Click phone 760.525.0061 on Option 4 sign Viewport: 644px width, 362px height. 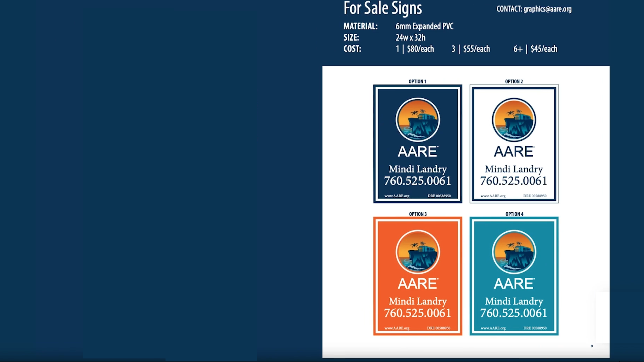point(514,313)
